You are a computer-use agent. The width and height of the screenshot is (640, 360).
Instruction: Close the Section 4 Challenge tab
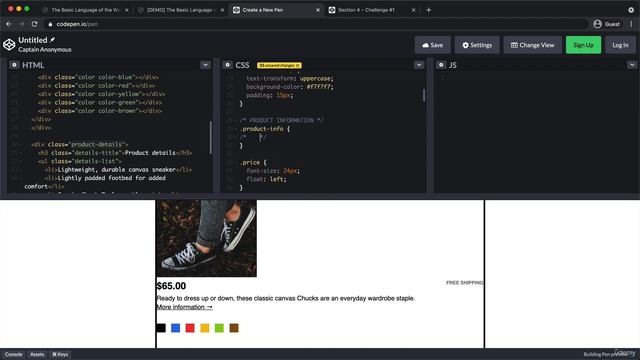413,10
